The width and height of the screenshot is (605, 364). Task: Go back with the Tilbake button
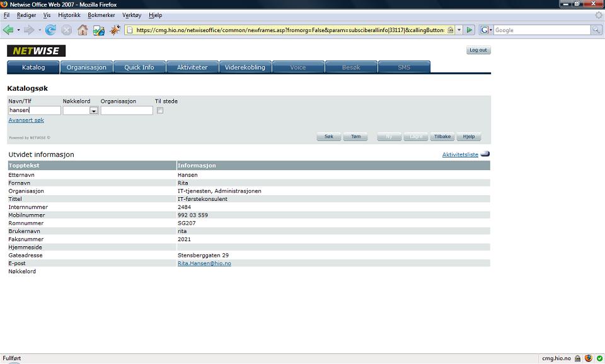tap(442, 137)
